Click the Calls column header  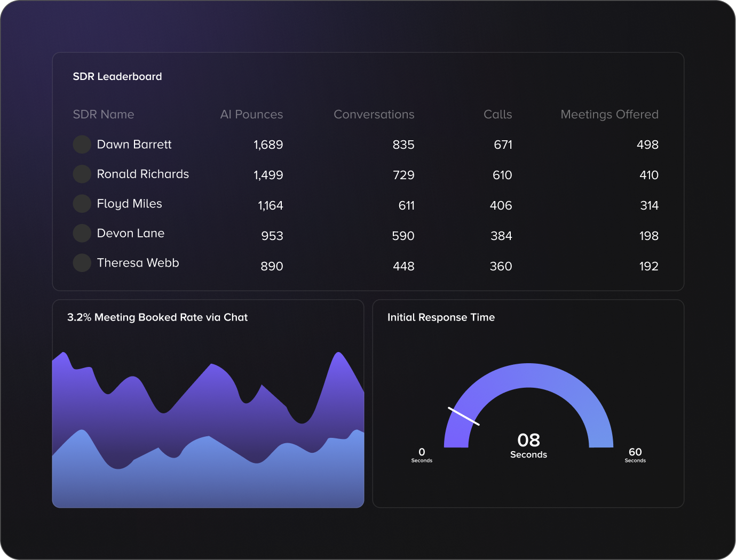coord(497,115)
